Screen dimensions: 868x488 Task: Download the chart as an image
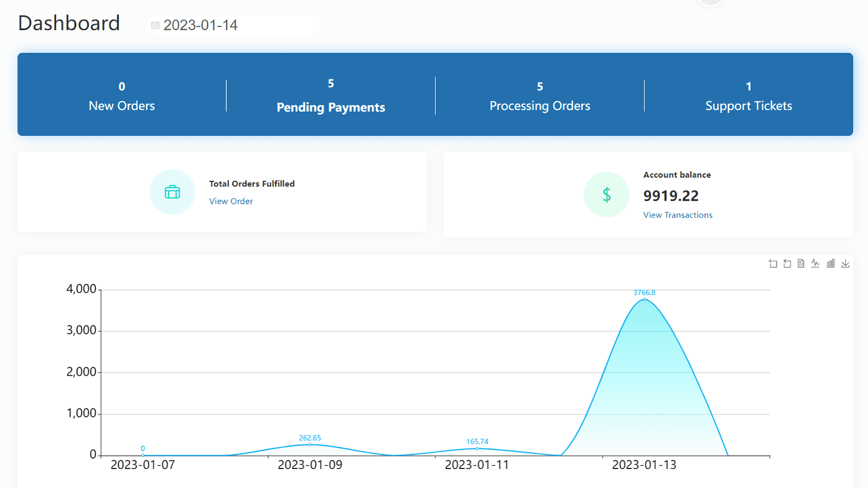[x=845, y=264]
